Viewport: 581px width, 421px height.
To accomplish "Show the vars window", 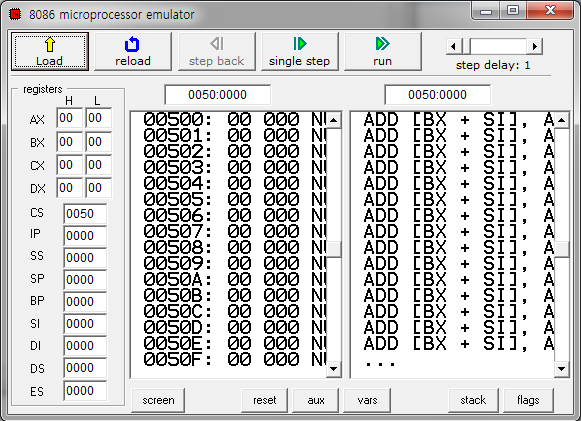I will pyautogui.click(x=367, y=400).
